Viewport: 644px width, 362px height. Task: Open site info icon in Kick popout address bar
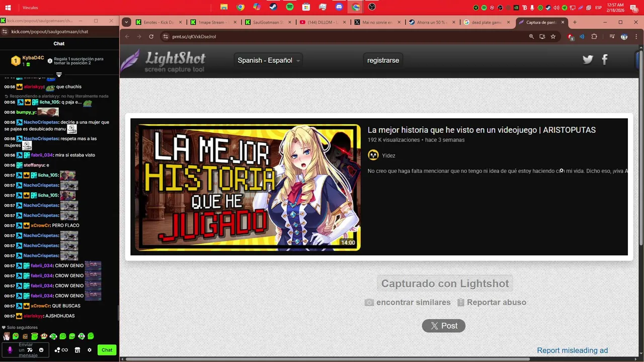(x=5, y=31)
